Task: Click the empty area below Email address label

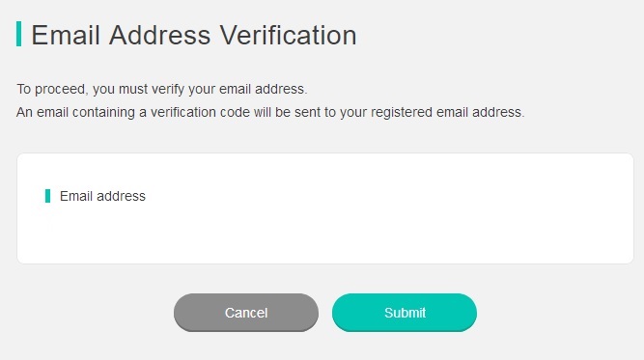Action: pos(164,232)
